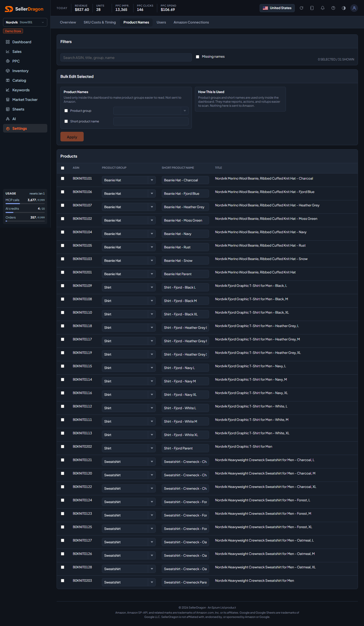The image size is (364, 626).
Task: Click the Market Tracker store icon
Action: click(x=8, y=100)
